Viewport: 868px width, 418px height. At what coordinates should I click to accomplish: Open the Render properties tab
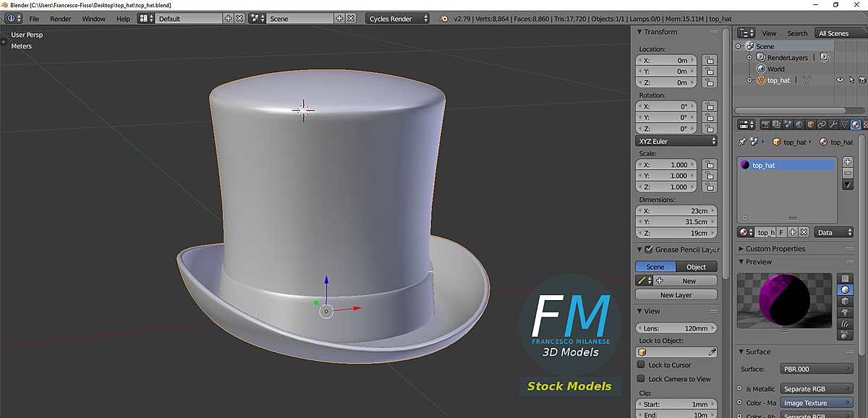coord(766,124)
